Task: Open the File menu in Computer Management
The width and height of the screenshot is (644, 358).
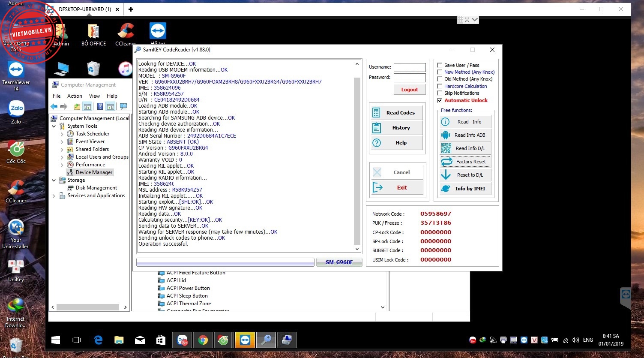Action: (57, 96)
